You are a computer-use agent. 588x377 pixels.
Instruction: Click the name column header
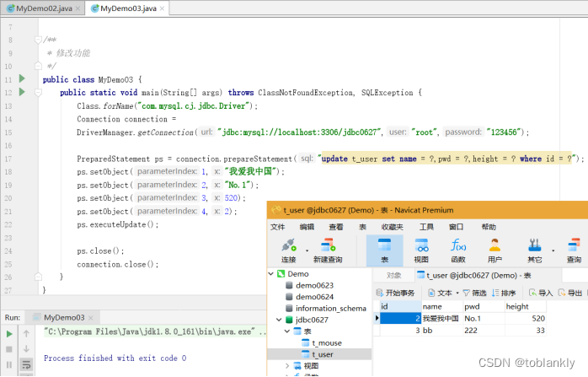[x=442, y=306]
